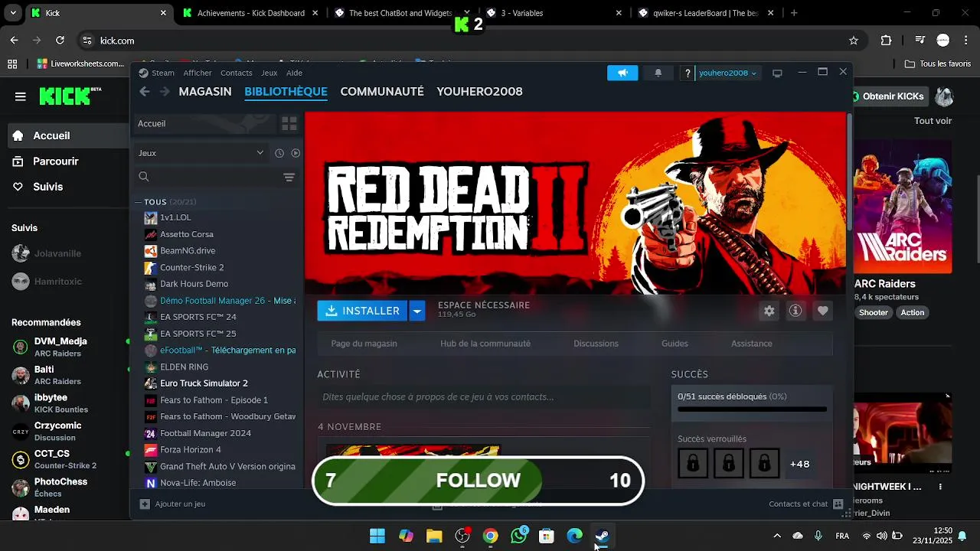Viewport: 980px width, 551px height.
Task: Click the Chrome extensions puzzle icon
Action: pos(886,41)
